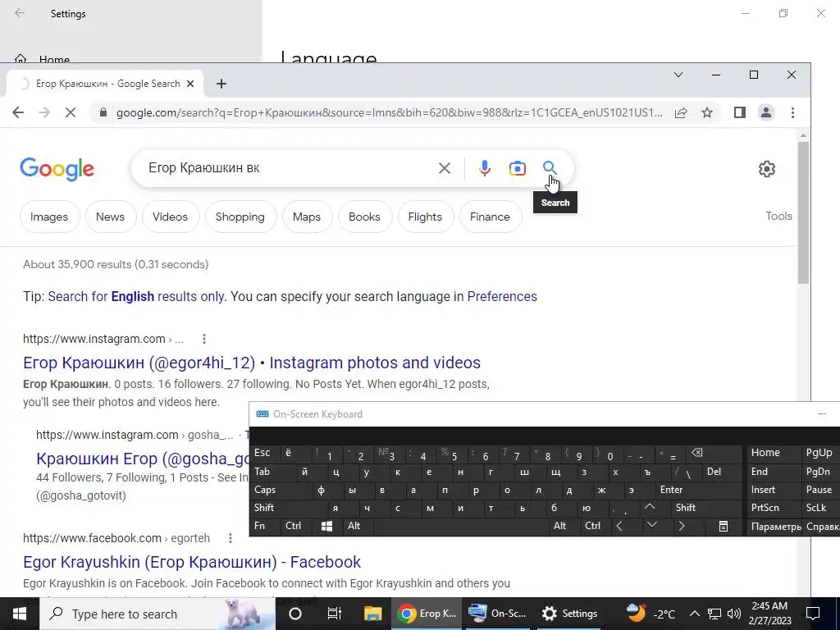This screenshot has height=630, width=840.
Task: Clear the Google search box text
Action: [444, 168]
